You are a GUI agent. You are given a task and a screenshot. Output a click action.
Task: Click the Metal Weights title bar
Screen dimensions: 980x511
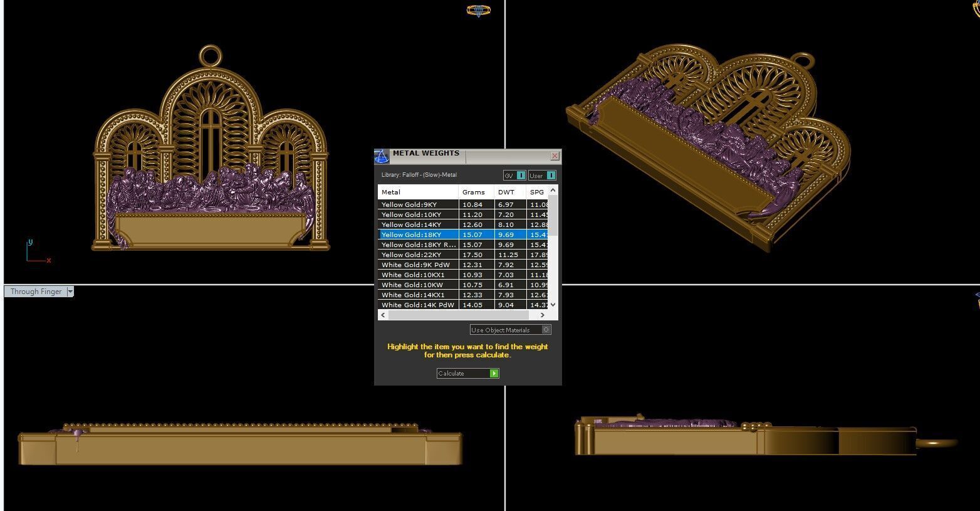pyautogui.click(x=468, y=156)
